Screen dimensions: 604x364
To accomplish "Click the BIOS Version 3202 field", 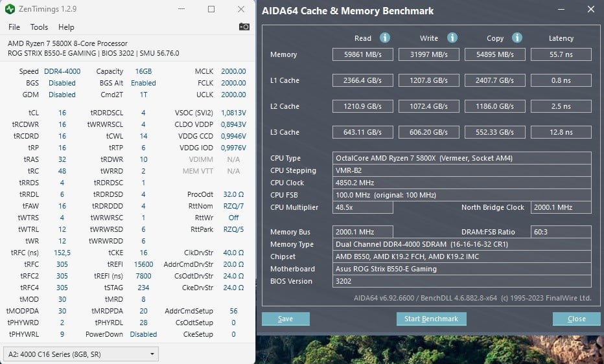I will pos(462,281).
